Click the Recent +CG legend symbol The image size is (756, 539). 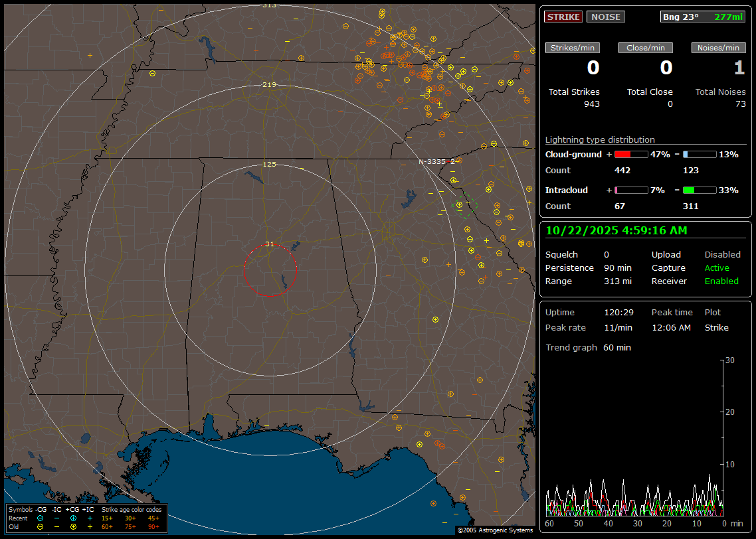tap(73, 518)
